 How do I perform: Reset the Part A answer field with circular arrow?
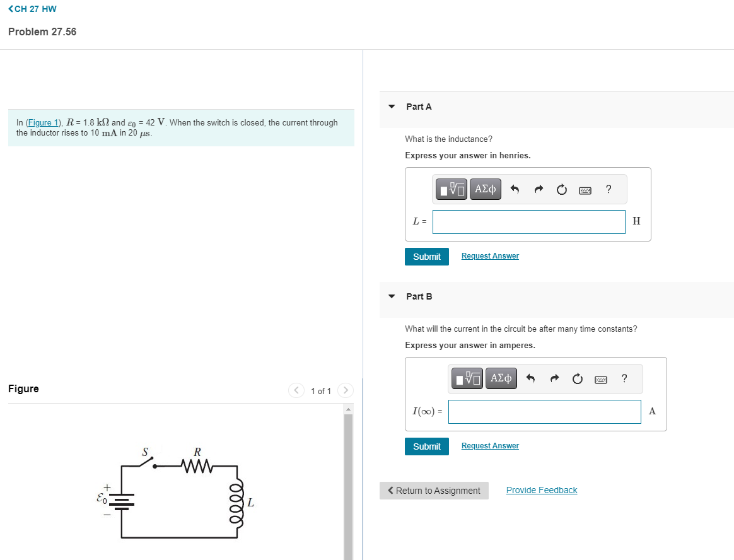coord(561,189)
